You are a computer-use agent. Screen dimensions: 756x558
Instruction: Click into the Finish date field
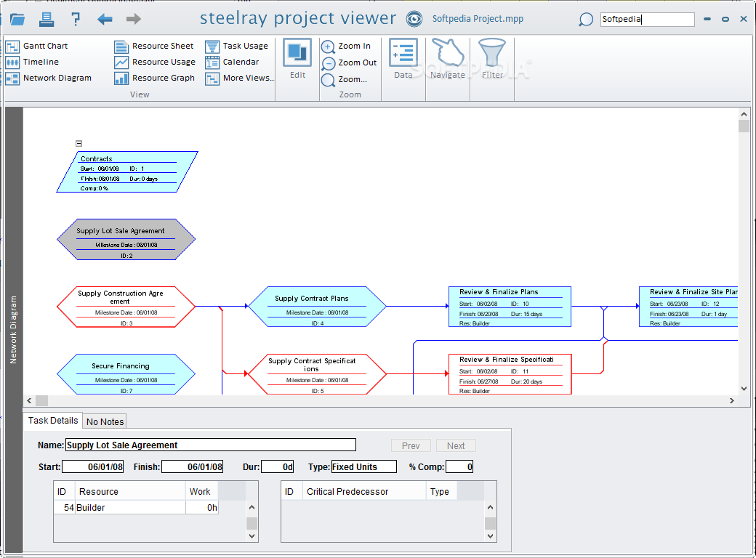[193, 467]
